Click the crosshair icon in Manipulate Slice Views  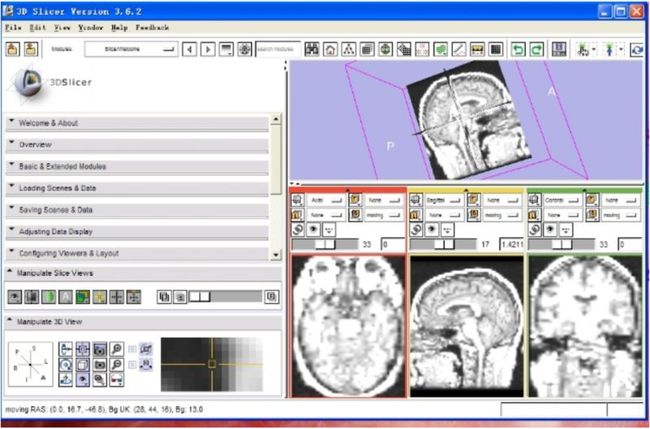pos(116,297)
